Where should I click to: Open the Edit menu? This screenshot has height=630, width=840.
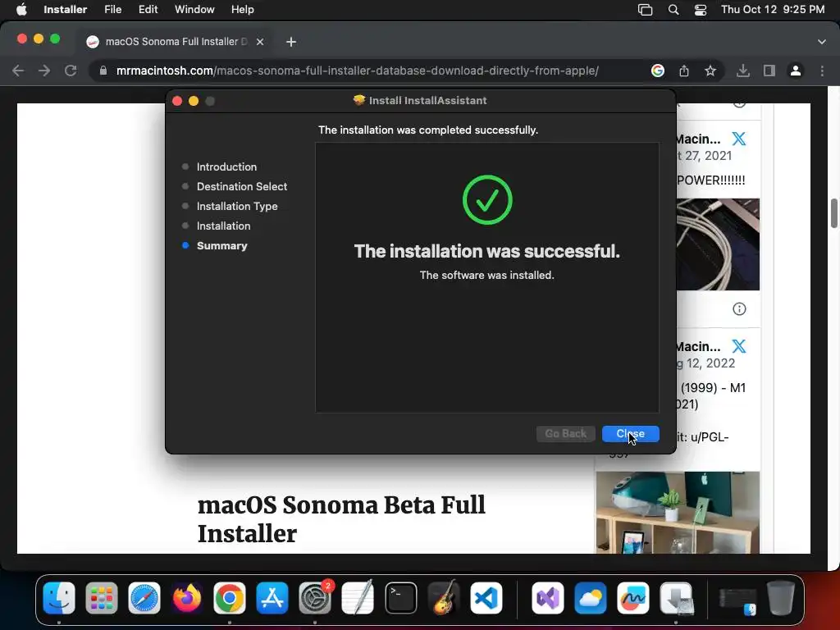(148, 10)
